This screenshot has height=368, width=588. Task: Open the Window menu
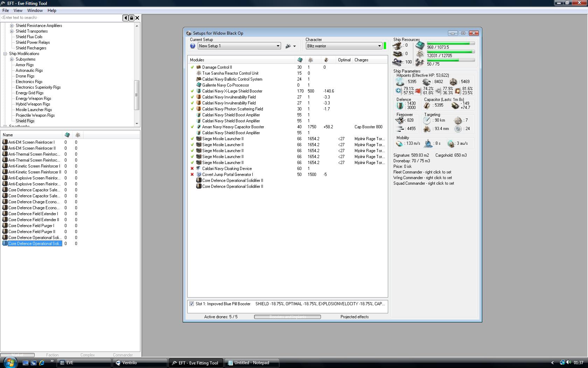click(35, 11)
